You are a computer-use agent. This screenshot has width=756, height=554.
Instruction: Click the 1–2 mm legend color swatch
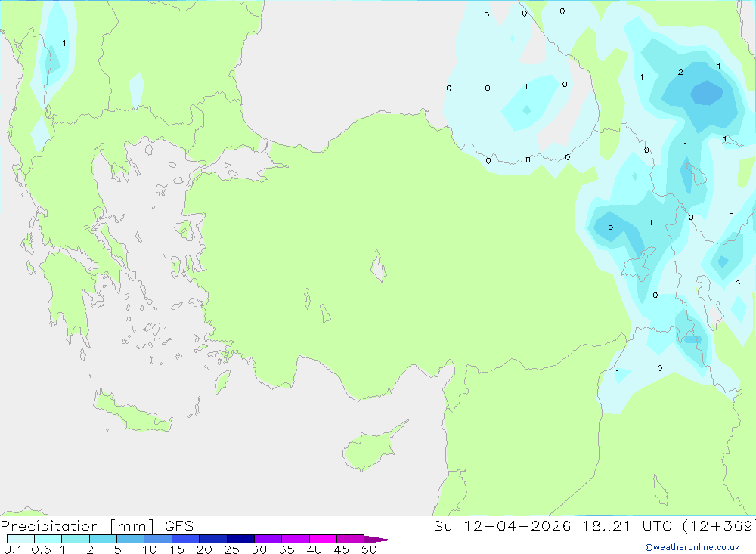76,539
